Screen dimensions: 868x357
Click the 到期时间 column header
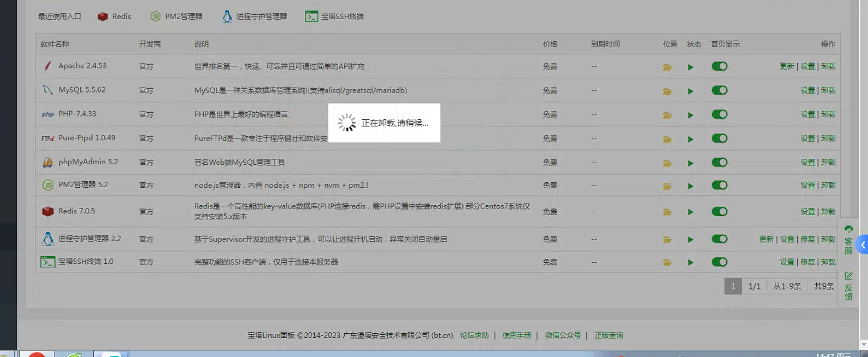[x=606, y=44]
